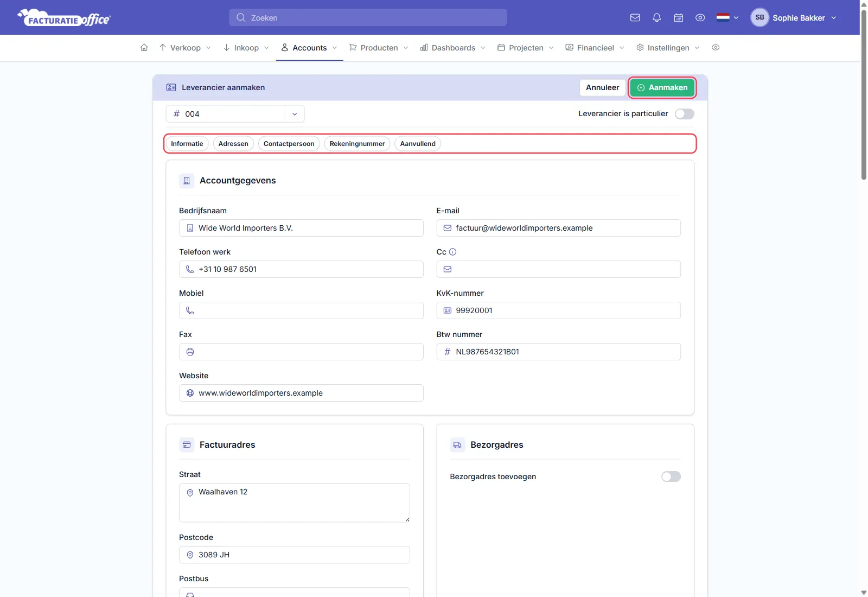868x597 pixels.
Task: Click the Straat textarea Waalhaven 12
Action: point(295,503)
